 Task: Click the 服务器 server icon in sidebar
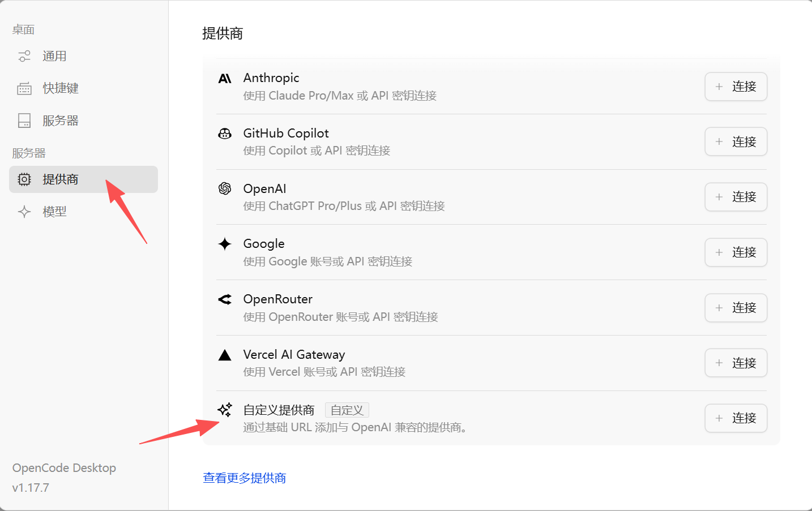pos(24,121)
